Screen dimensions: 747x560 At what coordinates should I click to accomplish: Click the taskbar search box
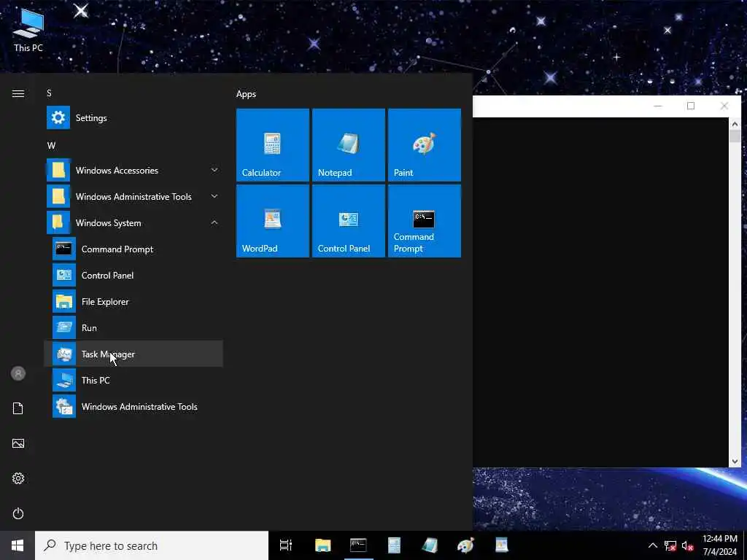click(152, 545)
